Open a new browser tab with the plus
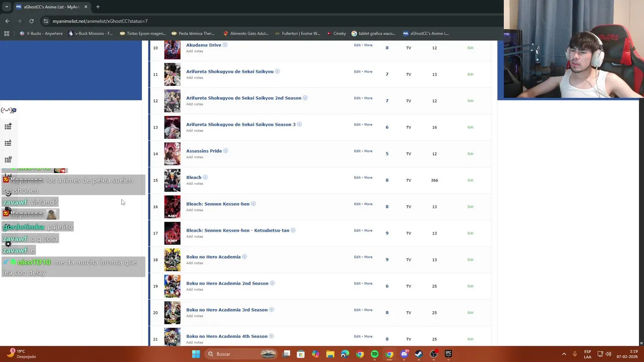Viewport: 644px width, 362px height. click(x=98, y=7)
